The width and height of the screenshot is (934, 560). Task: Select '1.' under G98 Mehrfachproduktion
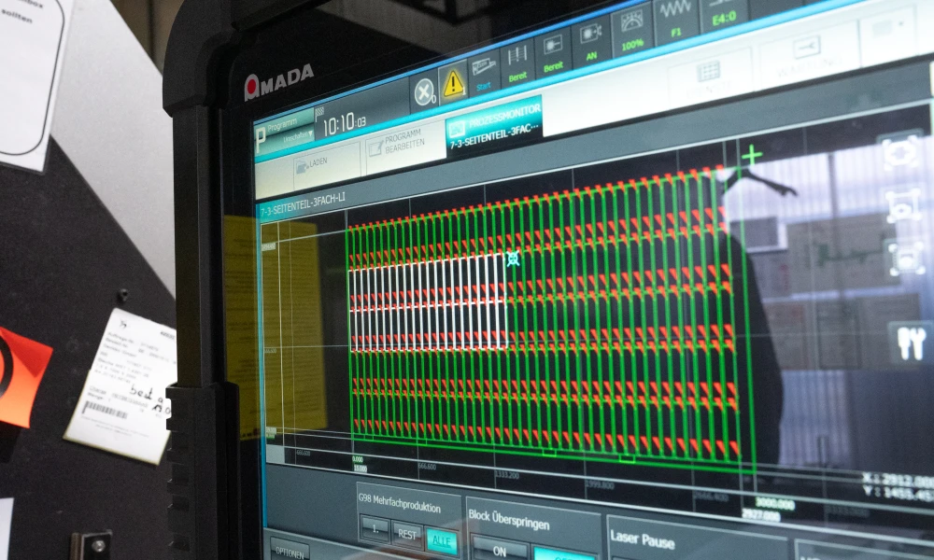[x=375, y=528]
